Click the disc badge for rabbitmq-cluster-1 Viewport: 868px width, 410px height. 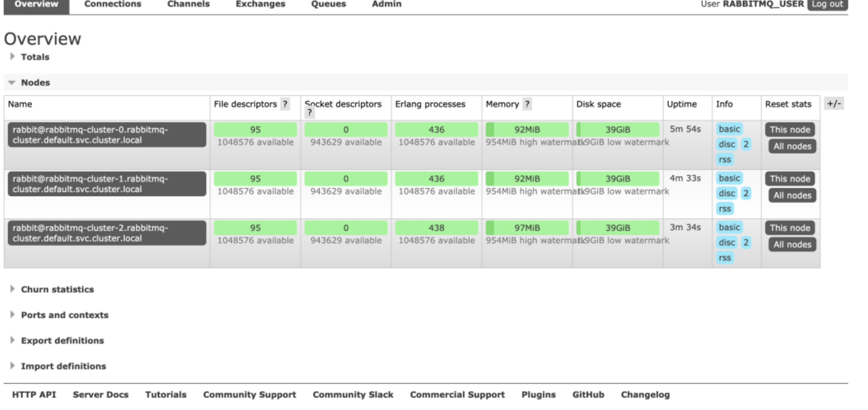(x=726, y=193)
